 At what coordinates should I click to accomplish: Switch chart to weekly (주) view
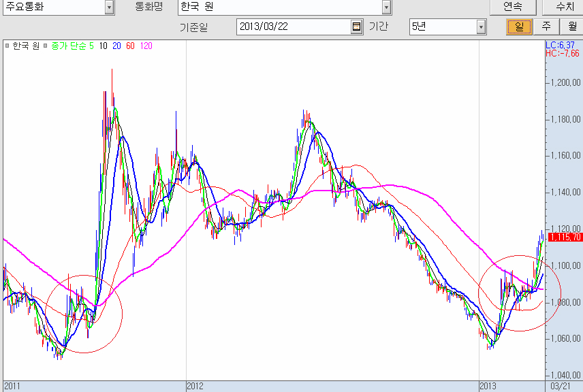click(x=546, y=27)
